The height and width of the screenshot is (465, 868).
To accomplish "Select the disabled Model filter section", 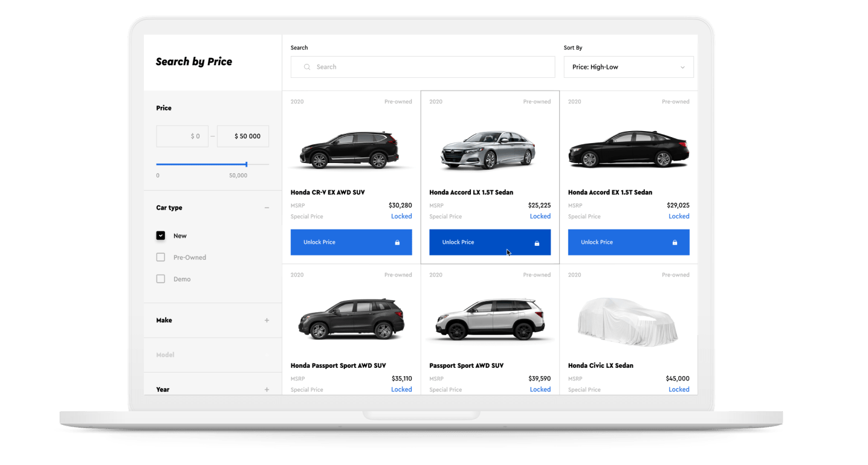I will tap(212, 354).
